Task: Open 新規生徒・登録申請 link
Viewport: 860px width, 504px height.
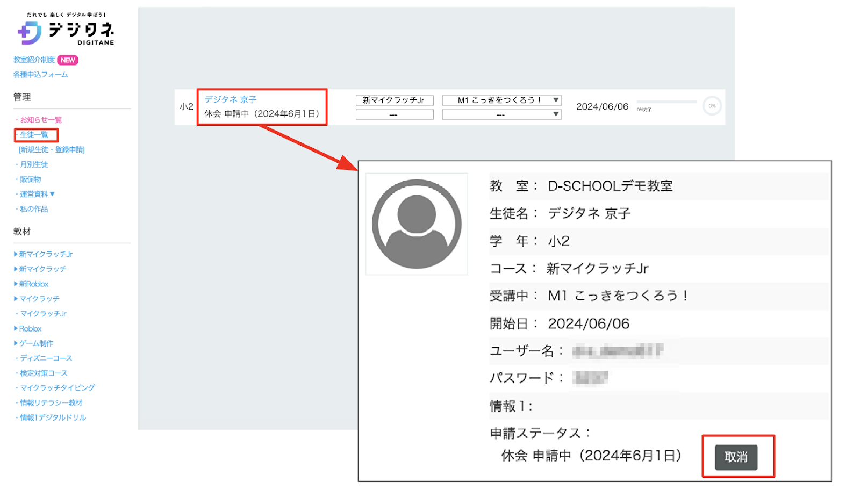Action: point(52,150)
